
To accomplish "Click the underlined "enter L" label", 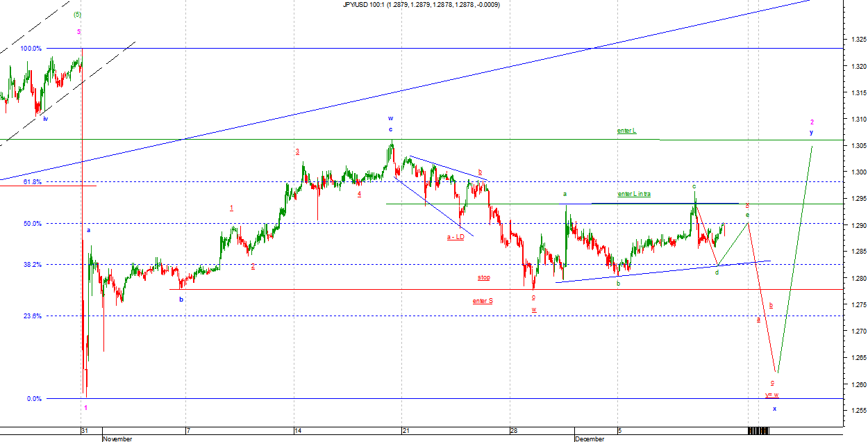I will point(626,131).
